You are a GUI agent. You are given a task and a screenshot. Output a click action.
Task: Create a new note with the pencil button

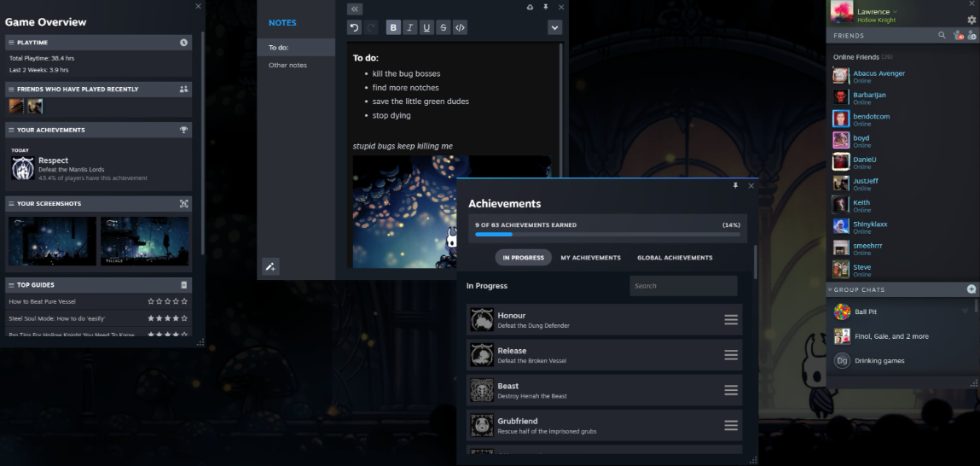point(270,266)
